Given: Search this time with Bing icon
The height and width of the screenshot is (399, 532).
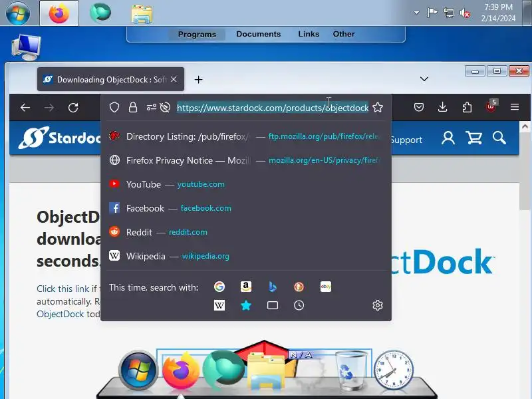Looking at the screenshot, I should click(x=273, y=287).
